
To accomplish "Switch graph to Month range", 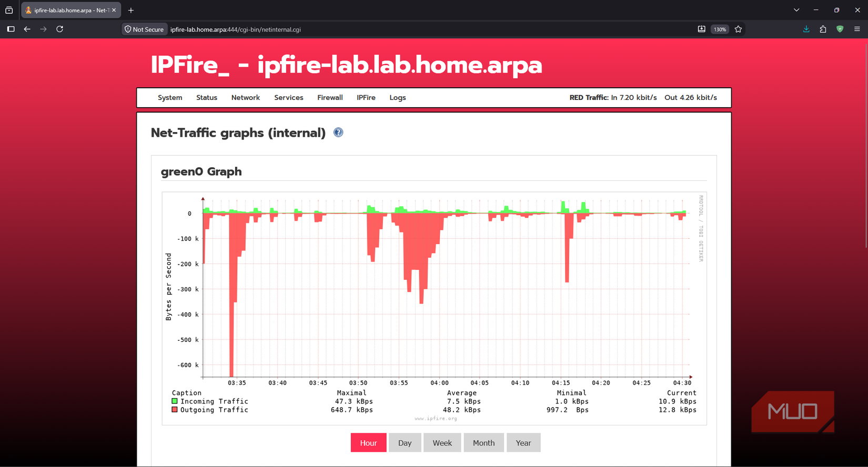I will coord(483,443).
